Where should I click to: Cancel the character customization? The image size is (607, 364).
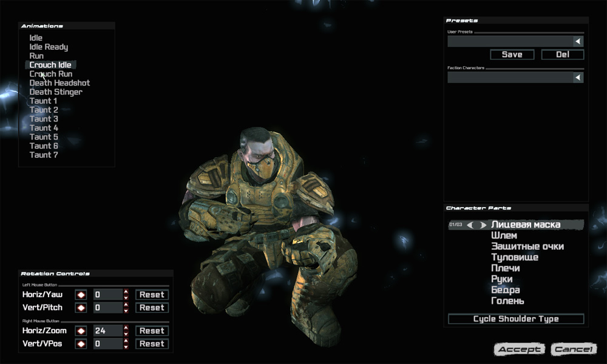coord(574,349)
